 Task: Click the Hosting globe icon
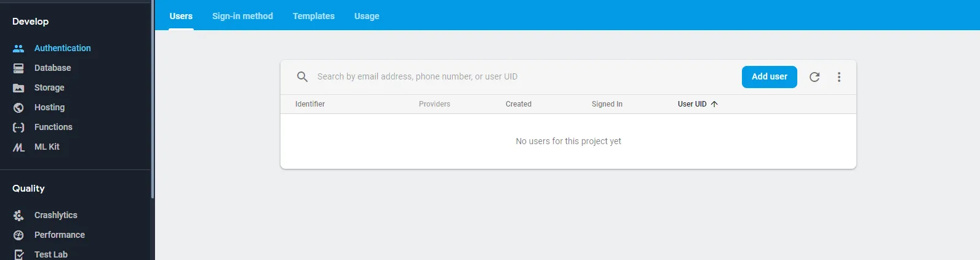pyautogui.click(x=18, y=107)
